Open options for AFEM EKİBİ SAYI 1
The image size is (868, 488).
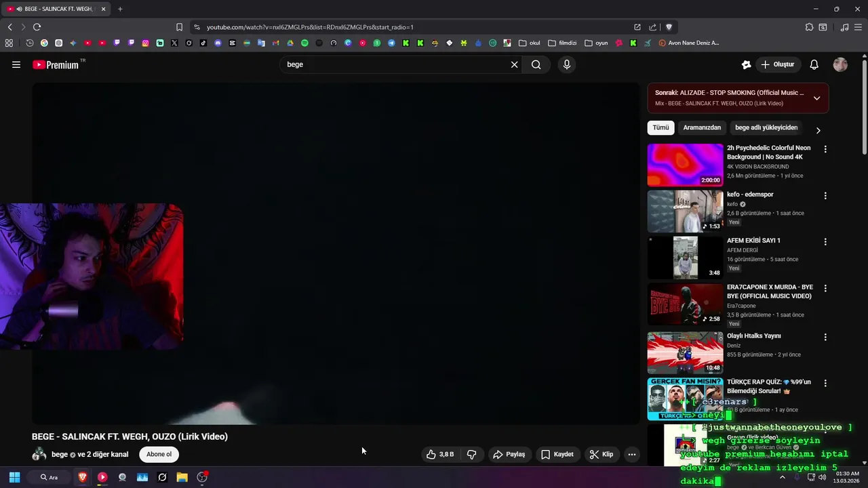point(825,242)
